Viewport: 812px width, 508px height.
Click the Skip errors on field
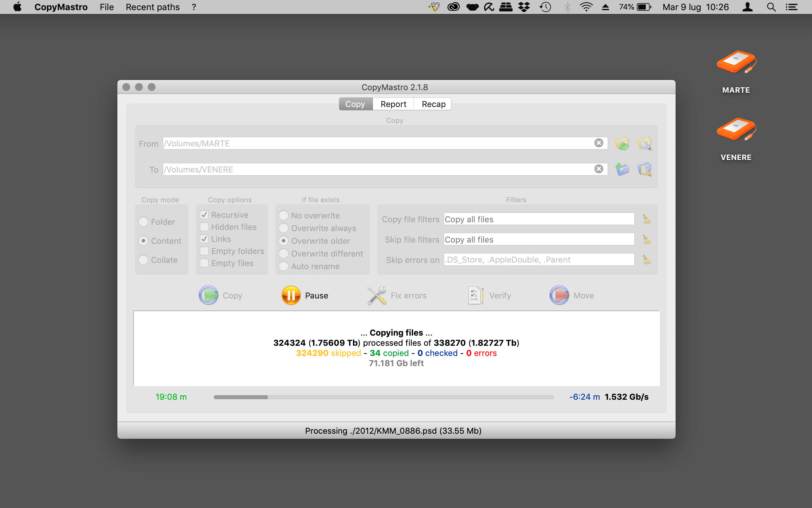539,259
